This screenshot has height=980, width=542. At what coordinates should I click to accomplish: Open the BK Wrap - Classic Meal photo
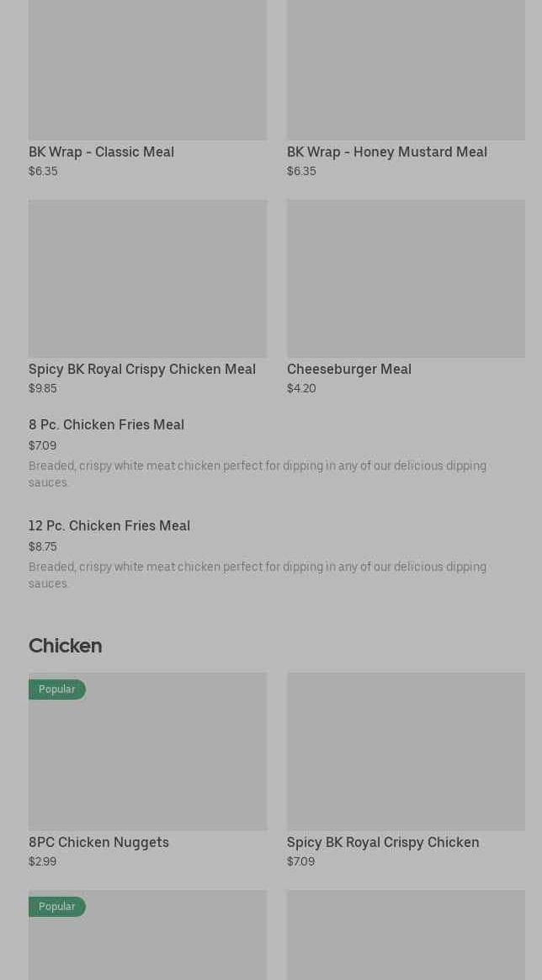tap(147, 69)
